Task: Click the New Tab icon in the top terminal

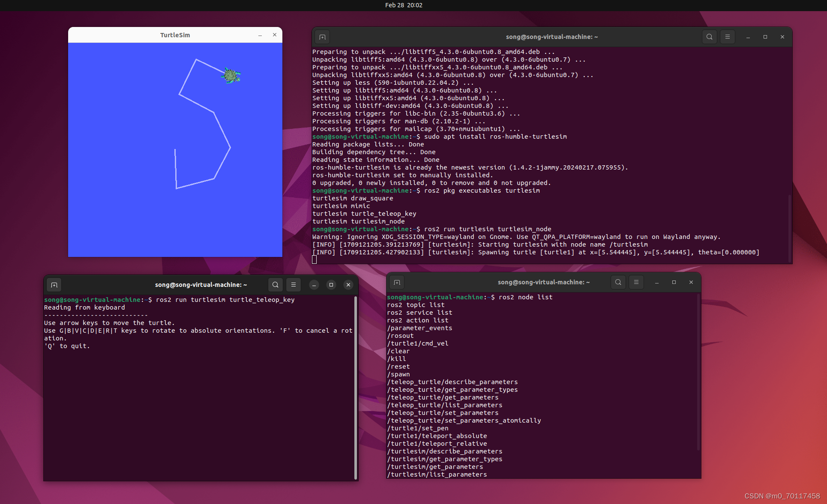Action: [322, 37]
